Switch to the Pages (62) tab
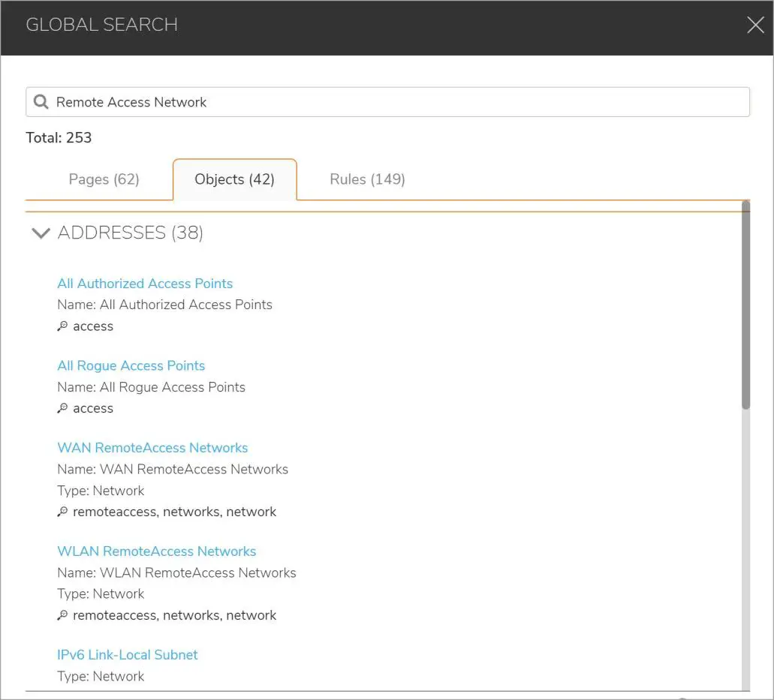This screenshot has height=700, width=774. [x=104, y=179]
